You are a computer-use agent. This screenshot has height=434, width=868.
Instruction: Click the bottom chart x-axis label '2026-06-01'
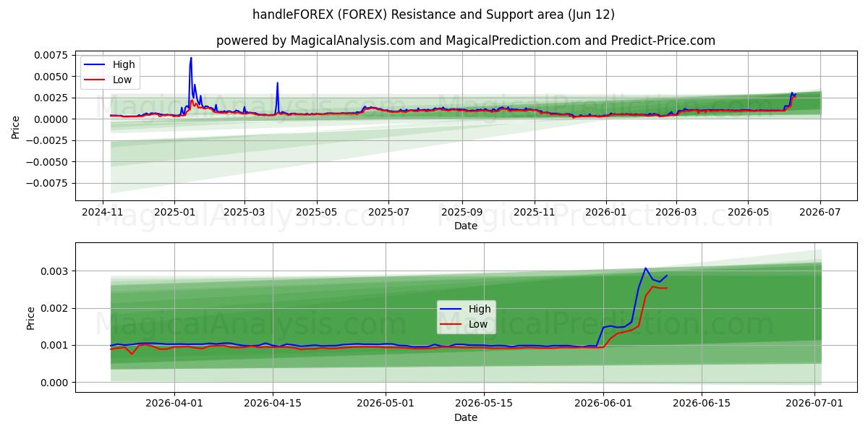[x=603, y=405]
